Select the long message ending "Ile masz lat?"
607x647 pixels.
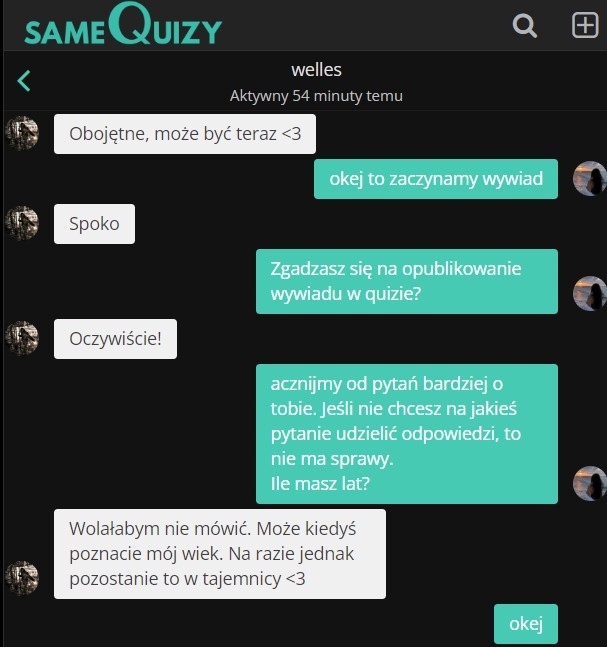click(x=407, y=434)
